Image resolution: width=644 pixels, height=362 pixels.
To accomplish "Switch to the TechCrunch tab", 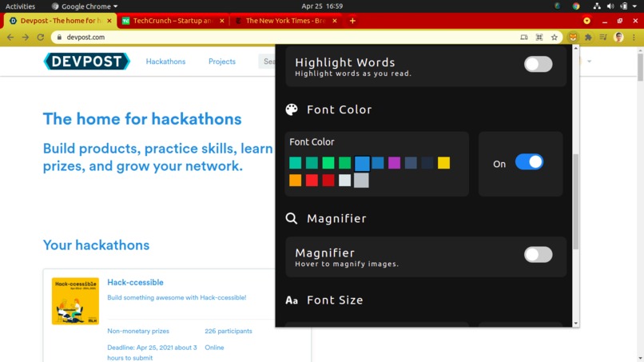I will (172, 21).
